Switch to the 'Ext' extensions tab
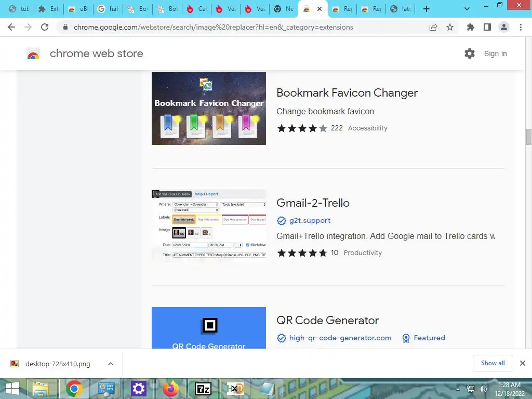The image size is (532, 399). coord(48,9)
